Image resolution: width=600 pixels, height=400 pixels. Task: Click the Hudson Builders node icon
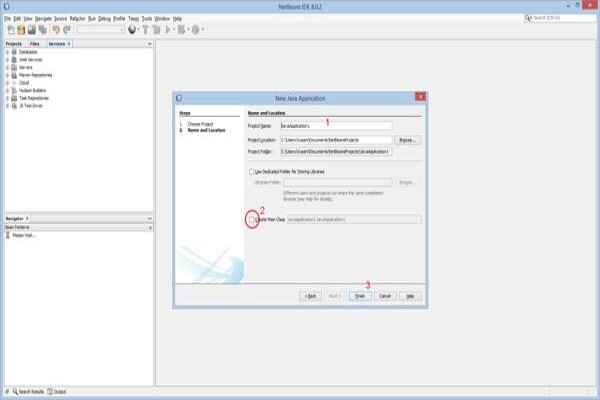[x=14, y=90]
